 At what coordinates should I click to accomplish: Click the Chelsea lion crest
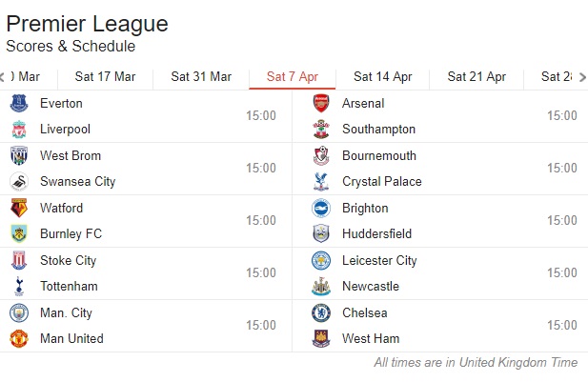[x=321, y=312]
